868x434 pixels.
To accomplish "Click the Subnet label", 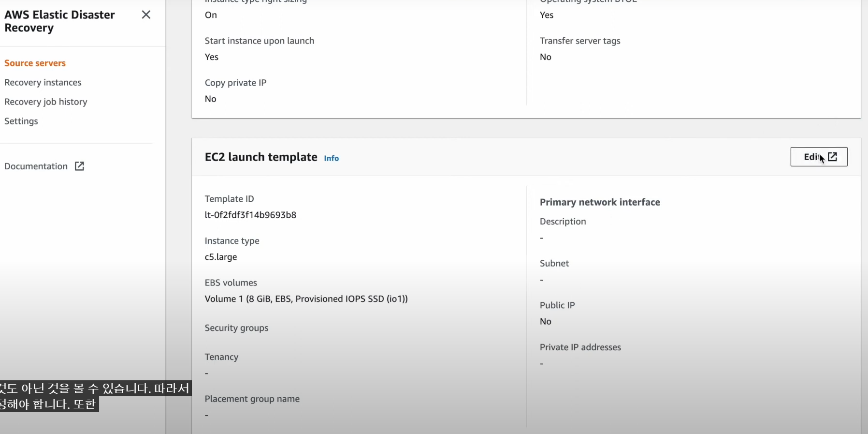I will click(x=554, y=263).
